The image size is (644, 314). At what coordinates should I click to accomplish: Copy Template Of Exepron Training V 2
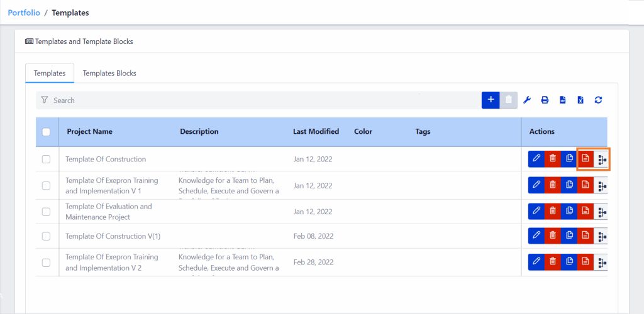point(569,262)
